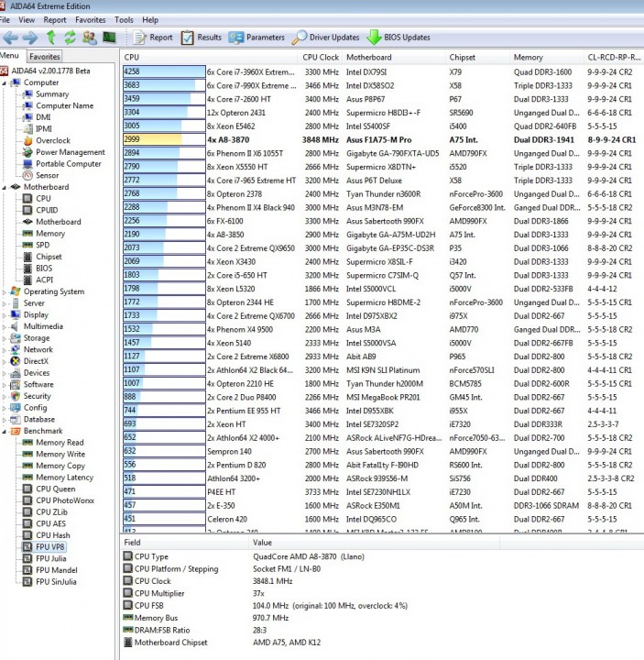Select FPU SinJulia benchmark icon
This screenshot has height=660, width=644.
point(27,582)
